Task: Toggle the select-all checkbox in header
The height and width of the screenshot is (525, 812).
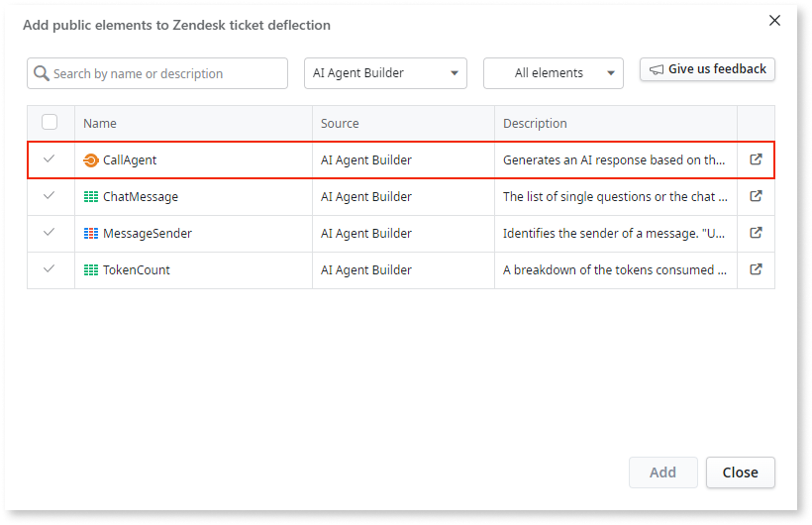Action: pyautogui.click(x=50, y=123)
